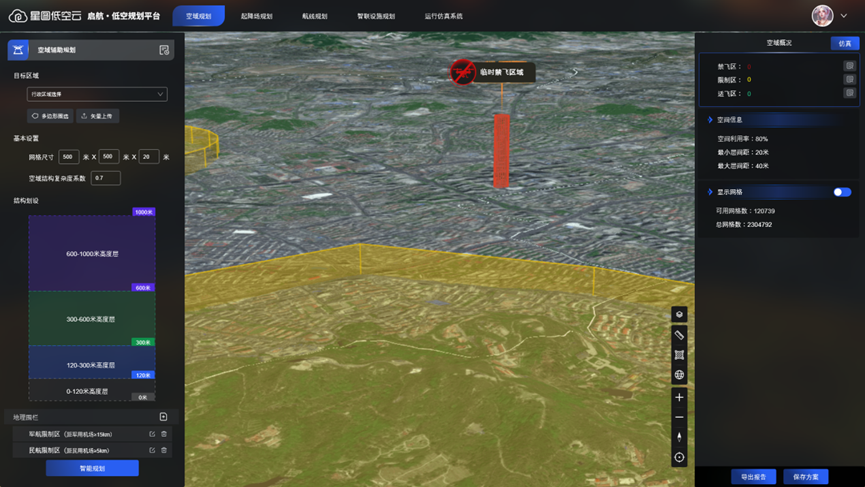Screen dimensions: 865x487
Task: Toggle the 适飞区 row checkbox icon
Action: pos(849,93)
